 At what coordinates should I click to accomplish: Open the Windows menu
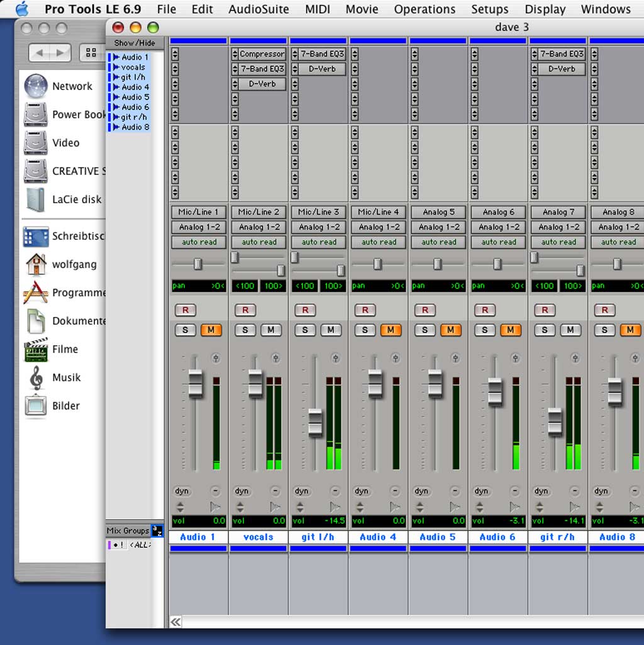pos(606,9)
